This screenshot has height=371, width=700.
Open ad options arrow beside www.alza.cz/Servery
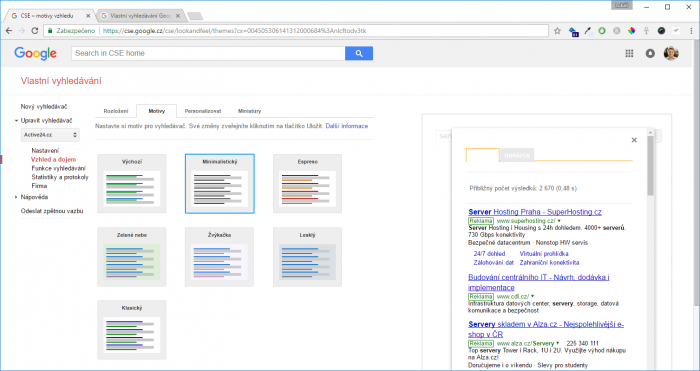(557, 343)
